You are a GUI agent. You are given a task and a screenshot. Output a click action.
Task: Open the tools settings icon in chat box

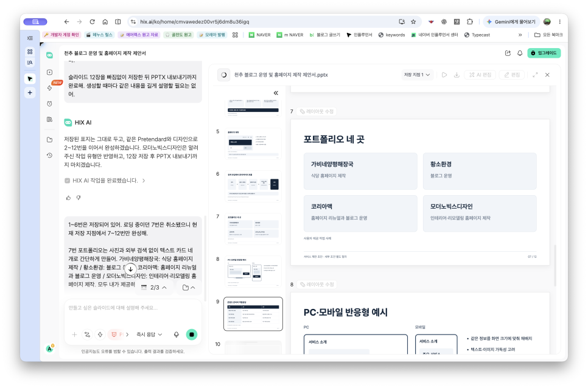click(88, 334)
